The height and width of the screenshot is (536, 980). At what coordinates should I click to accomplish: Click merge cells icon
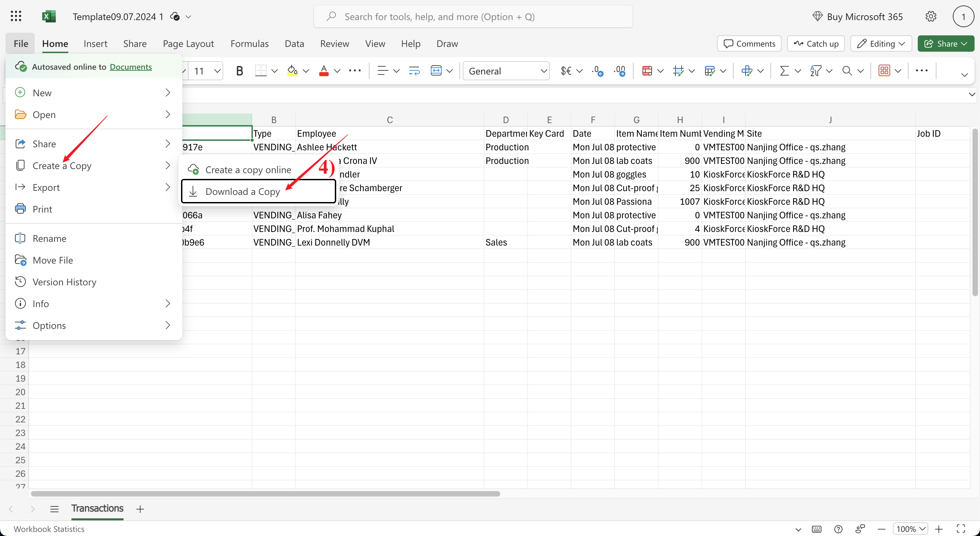(x=436, y=71)
